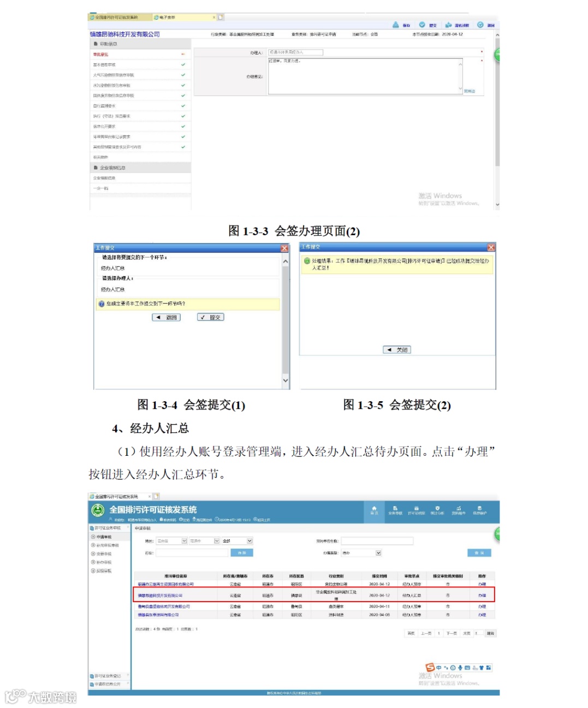Select 延续审核 radio item in sidebar

102,571
